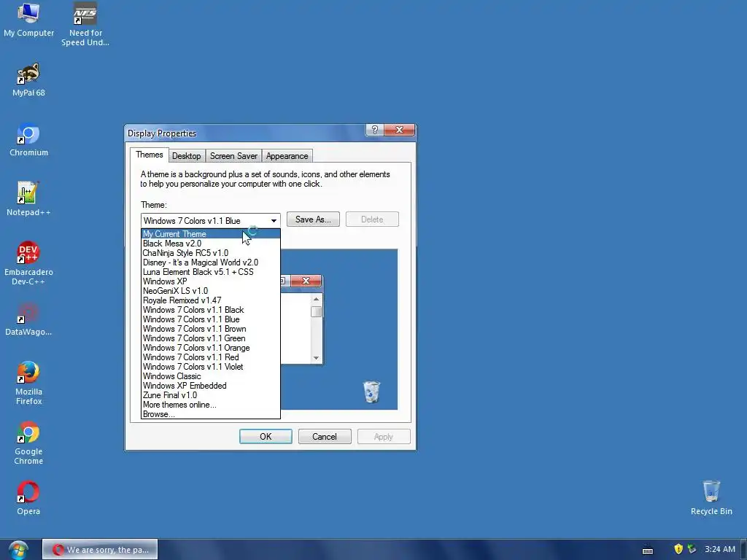
Task: Click the preview window scrollbar up arrow
Action: tap(316, 299)
